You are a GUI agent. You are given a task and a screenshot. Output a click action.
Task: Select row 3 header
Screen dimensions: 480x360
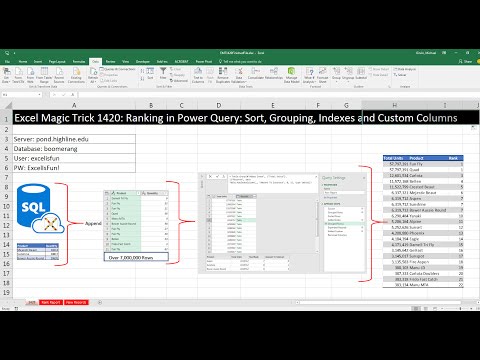(6, 139)
